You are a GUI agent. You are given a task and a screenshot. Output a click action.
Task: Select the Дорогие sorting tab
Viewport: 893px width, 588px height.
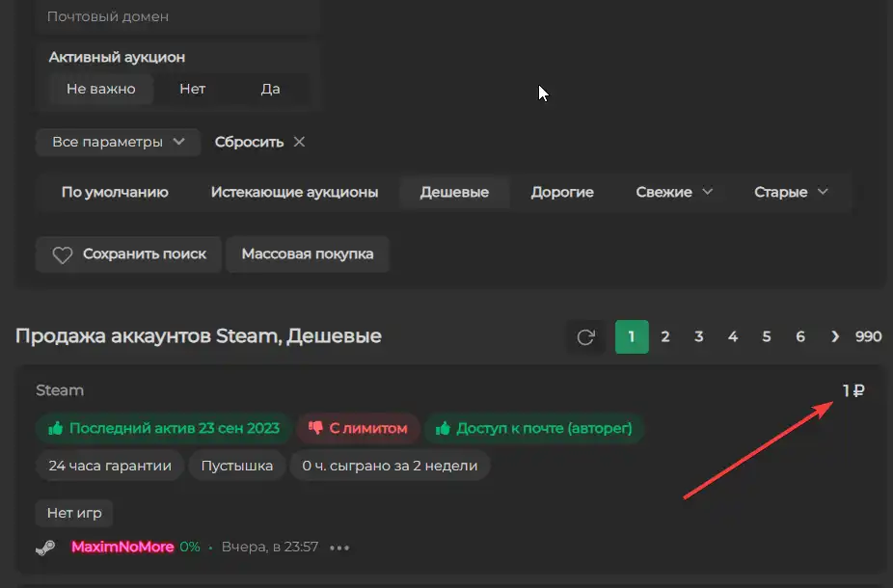562,193
